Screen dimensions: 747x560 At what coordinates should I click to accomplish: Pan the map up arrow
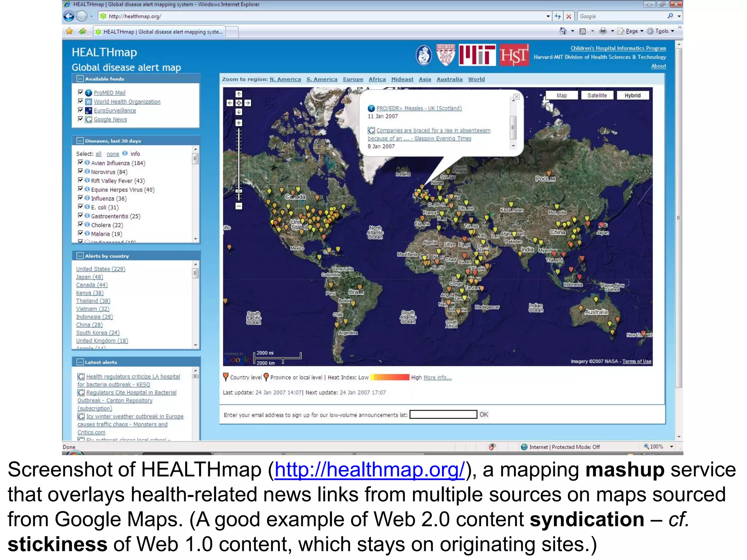(239, 94)
